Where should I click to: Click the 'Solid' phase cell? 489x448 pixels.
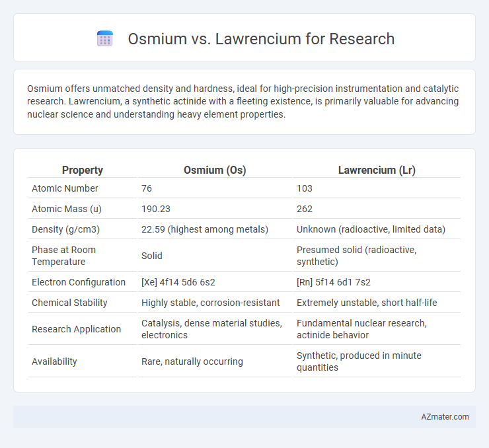pyautogui.click(x=151, y=256)
